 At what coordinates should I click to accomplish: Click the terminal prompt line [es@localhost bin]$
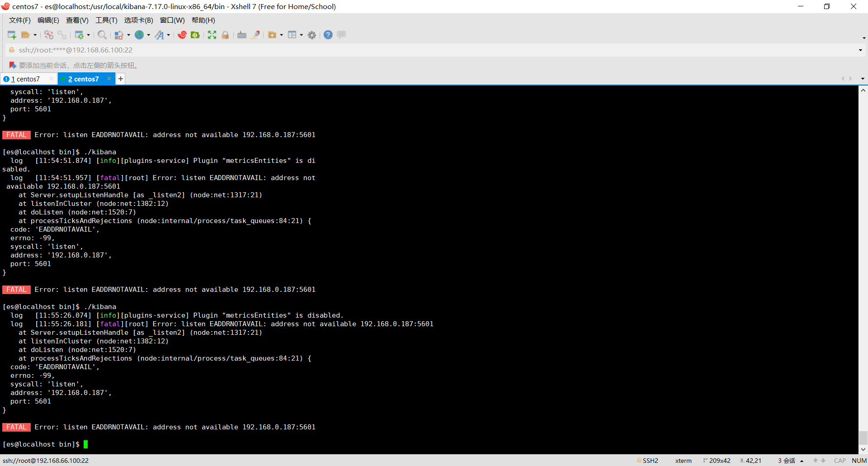coord(41,444)
